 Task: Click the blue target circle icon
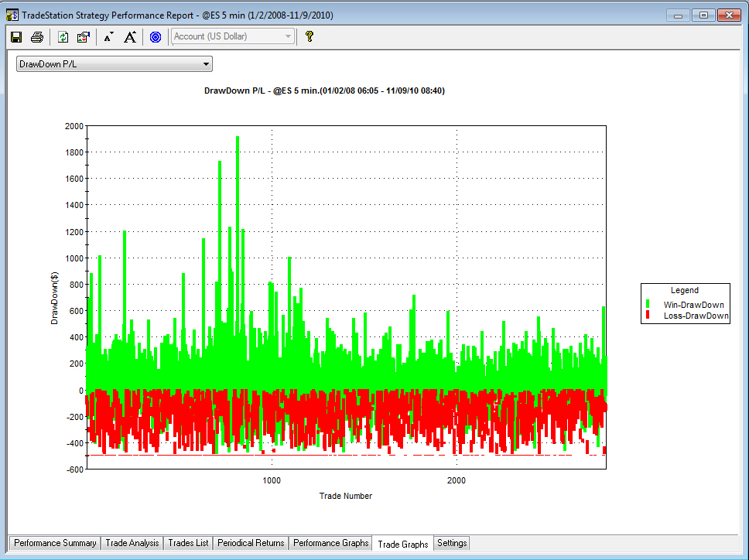tap(156, 37)
